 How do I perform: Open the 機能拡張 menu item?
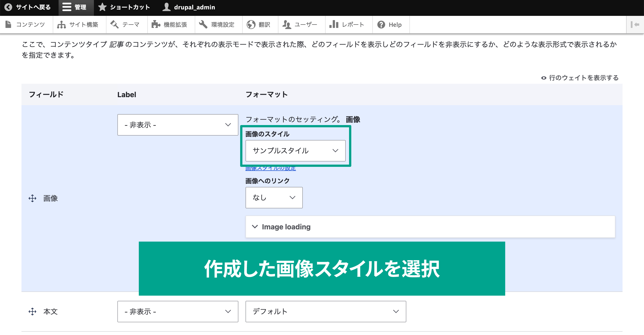tap(171, 25)
